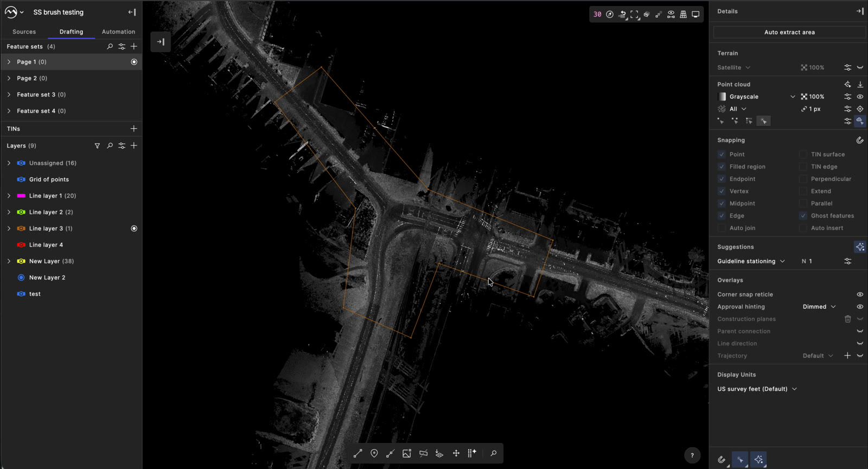Viewport: 868px width, 469px height.
Task: Click the download icon in Point cloud section
Action: click(x=860, y=84)
